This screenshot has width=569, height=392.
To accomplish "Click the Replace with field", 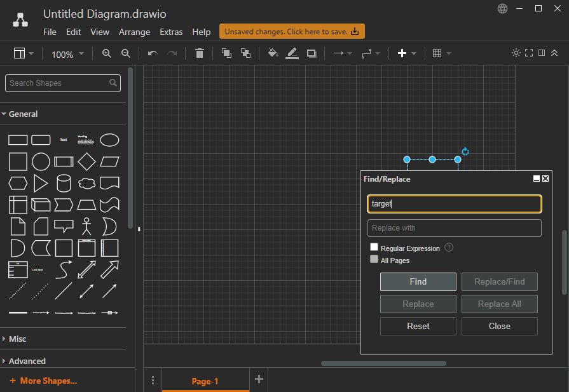I will (x=455, y=228).
